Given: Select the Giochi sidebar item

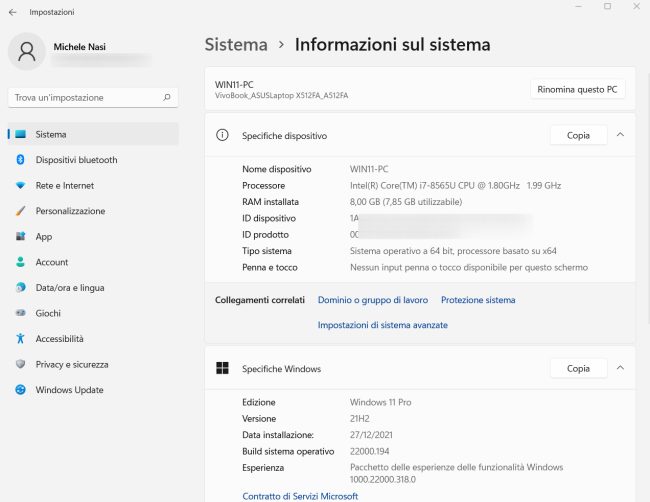Looking at the screenshot, I should [48, 313].
